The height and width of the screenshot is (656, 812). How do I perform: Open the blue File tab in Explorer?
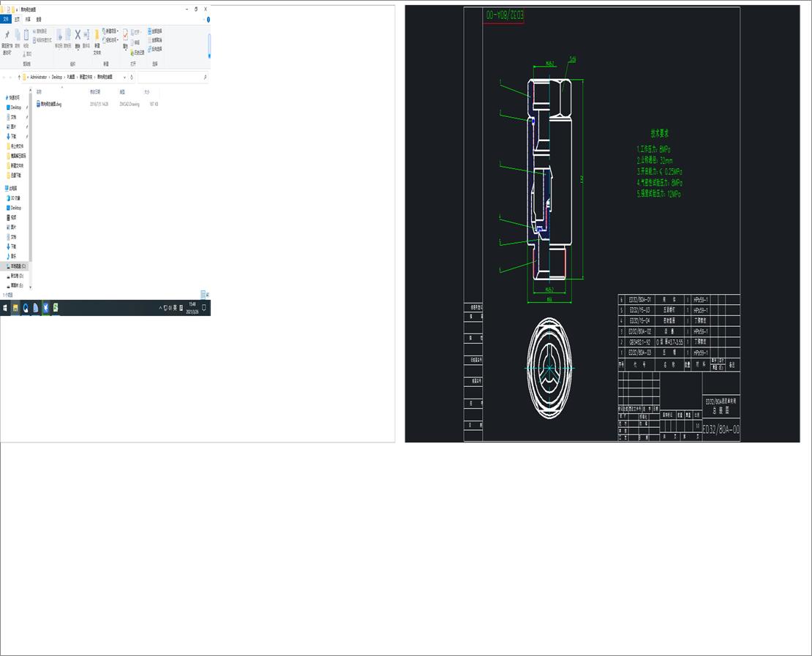6,19
